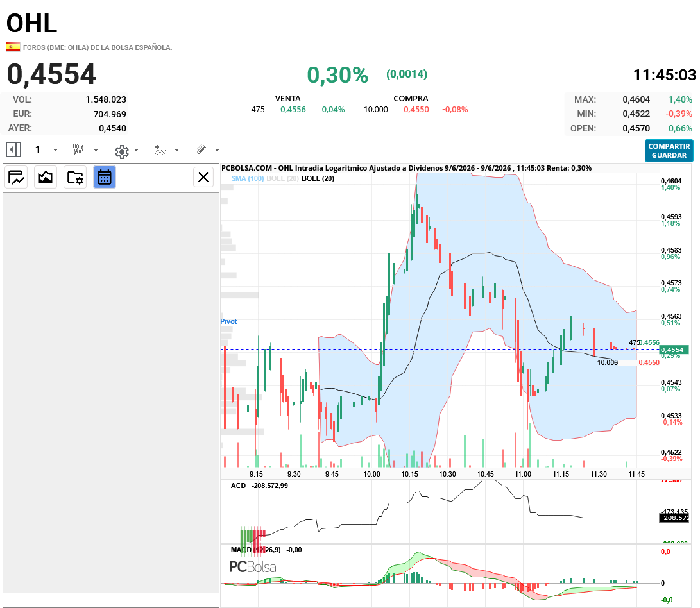Click the MAX value 0,4604
The image size is (700, 608).
(x=636, y=99)
